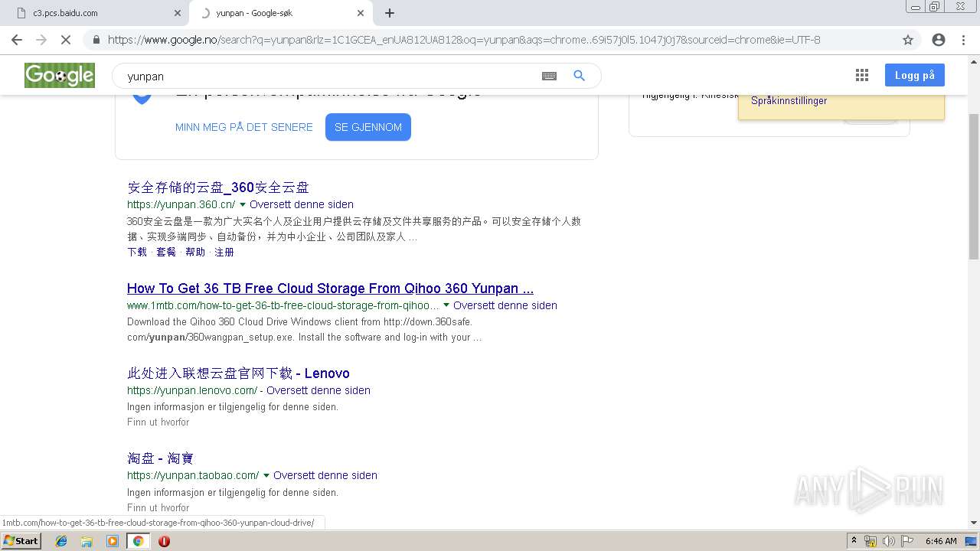Close the yunpan Google-søk tab

361,13
